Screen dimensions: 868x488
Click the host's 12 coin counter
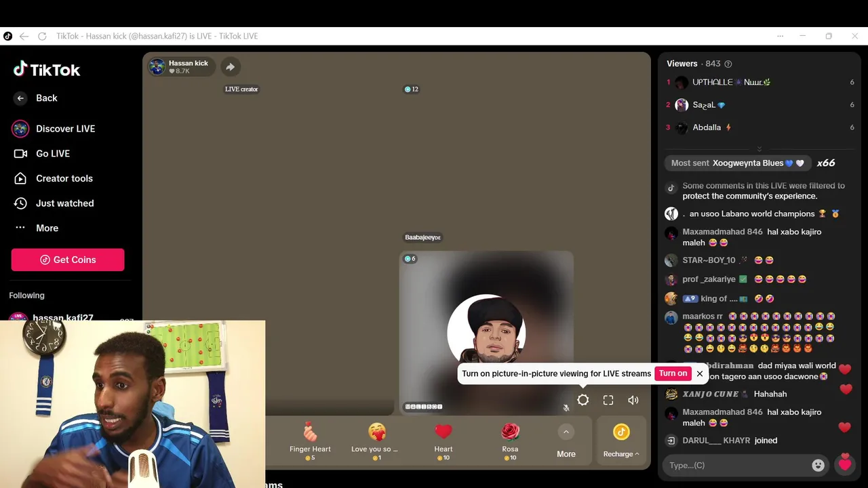pos(412,89)
